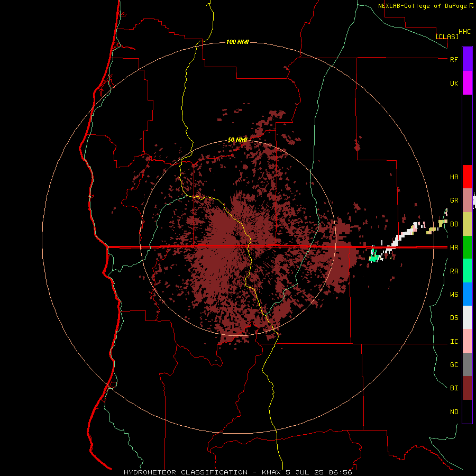Click the GC legend label
The image size is (476, 476).
454,364
